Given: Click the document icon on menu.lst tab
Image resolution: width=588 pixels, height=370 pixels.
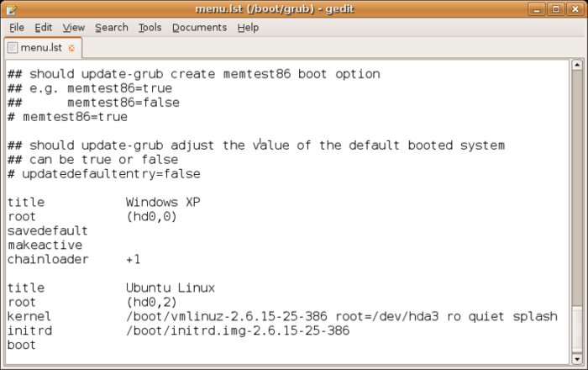Looking at the screenshot, I should tap(13, 48).
